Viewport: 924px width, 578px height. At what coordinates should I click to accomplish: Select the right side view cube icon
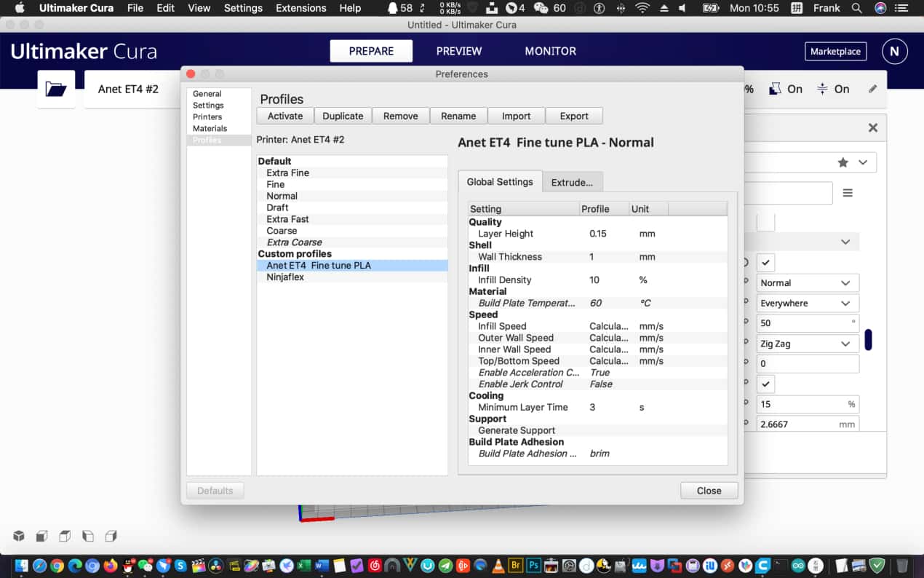111,537
